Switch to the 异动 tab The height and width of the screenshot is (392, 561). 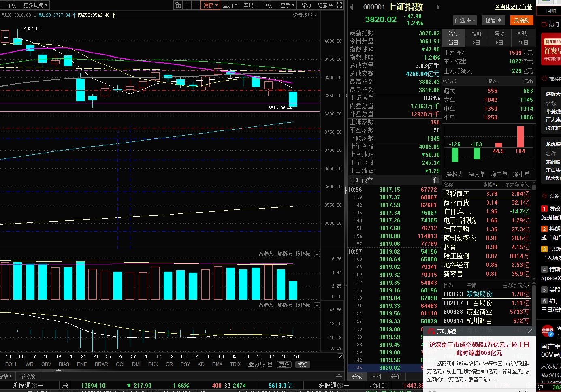(x=500, y=34)
